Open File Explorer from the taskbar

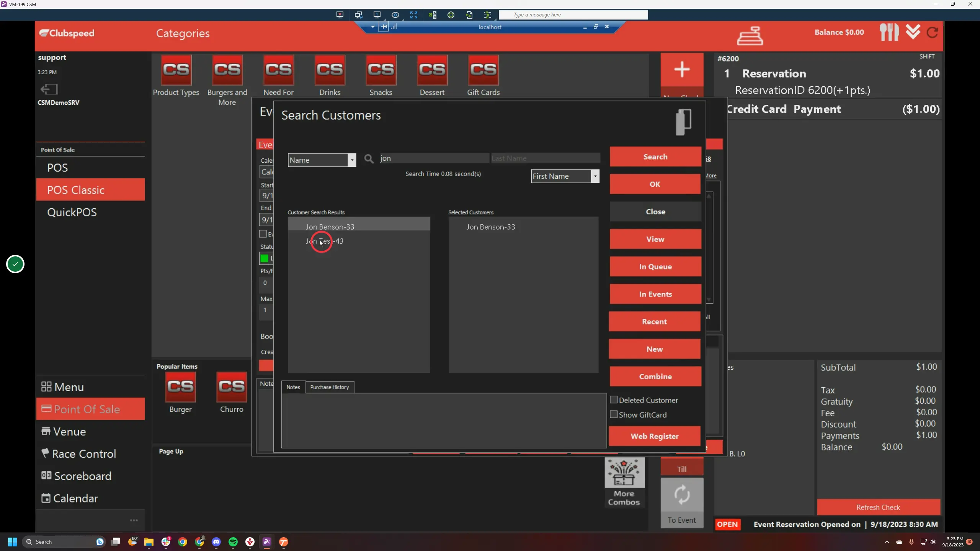[x=149, y=542]
